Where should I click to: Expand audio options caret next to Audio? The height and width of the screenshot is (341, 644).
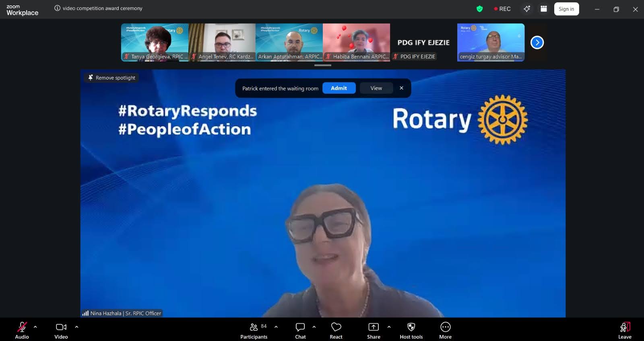point(35,327)
